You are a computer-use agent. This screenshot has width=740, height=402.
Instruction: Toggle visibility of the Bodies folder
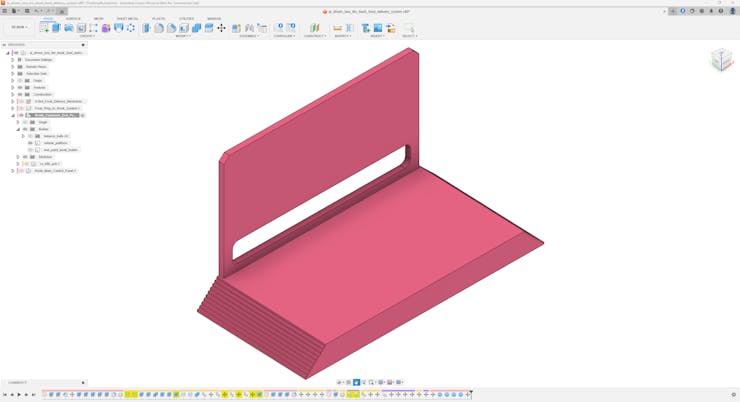[x=25, y=129]
